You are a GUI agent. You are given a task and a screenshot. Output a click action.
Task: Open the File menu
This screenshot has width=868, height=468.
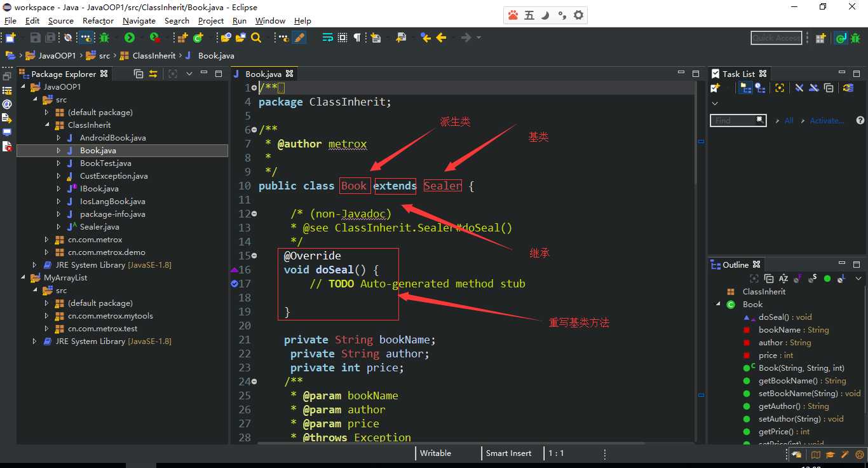coord(10,20)
